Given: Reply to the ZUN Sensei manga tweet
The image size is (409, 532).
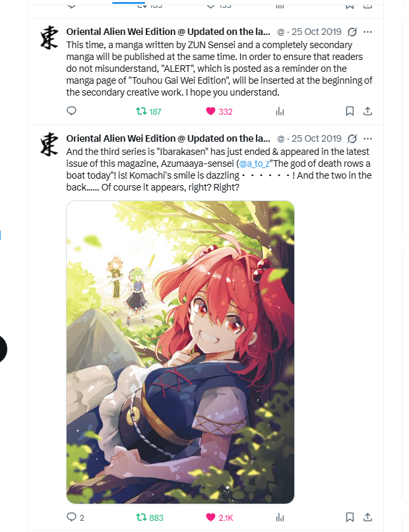Looking at the screenshot, I should click(x=71, y=111).
